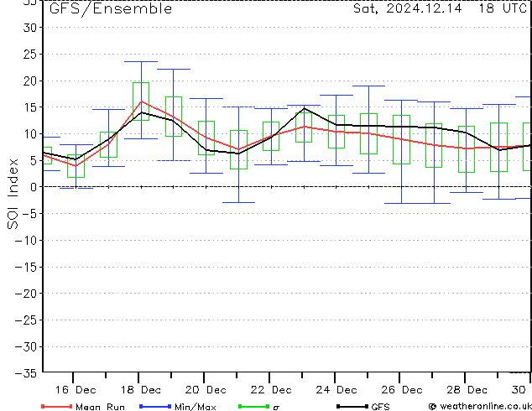Click the black GFS peak at 23 Dec
532x411 pixels.
305,108
